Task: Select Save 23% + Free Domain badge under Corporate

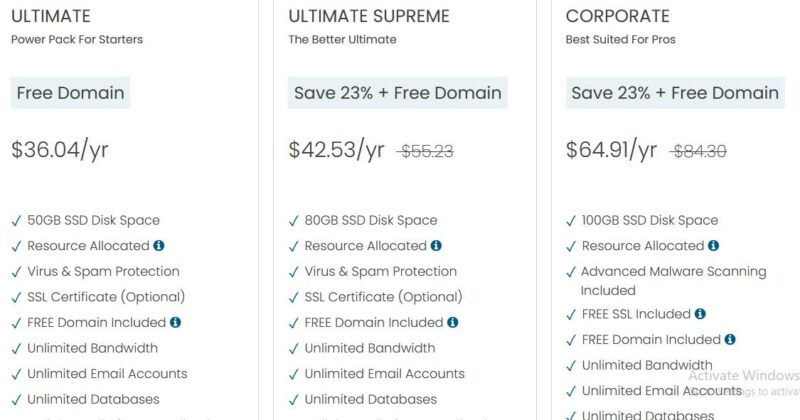Action: coord(675,93)
